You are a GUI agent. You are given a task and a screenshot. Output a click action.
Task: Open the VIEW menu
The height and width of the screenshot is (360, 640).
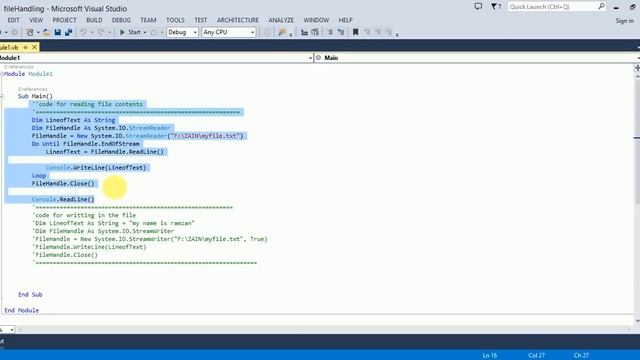pos(36,20)
